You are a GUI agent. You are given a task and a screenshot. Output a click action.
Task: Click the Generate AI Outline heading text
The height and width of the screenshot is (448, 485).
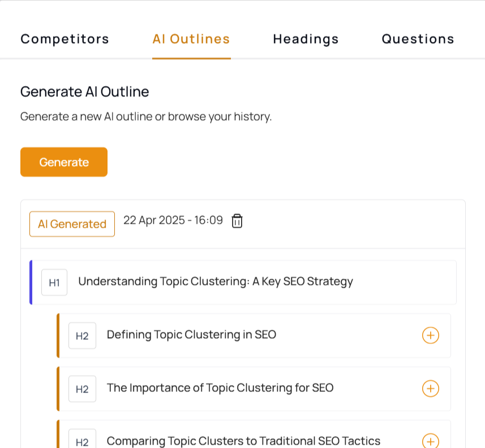point(85,92)
